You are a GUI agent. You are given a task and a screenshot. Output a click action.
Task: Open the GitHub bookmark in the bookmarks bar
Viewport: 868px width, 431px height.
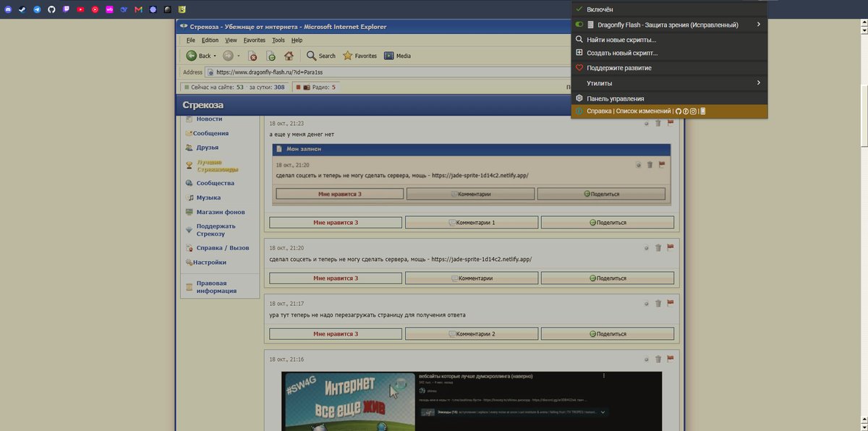coord(51,9)
